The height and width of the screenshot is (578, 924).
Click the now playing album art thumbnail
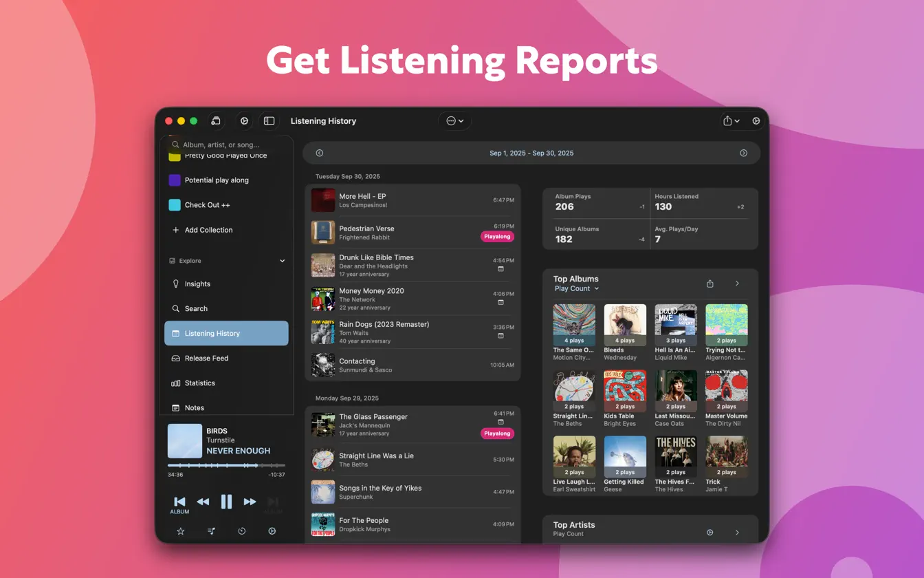(x=185, y=440)
